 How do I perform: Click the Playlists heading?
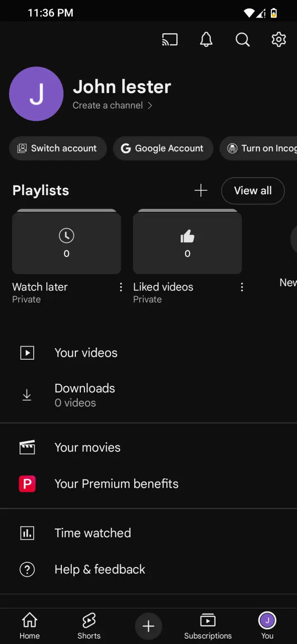(41, 190)
